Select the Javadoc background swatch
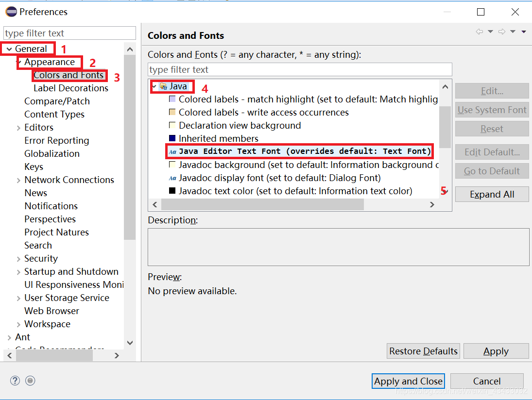The height and width of the screenshot is (400, 532). tap(172, 165)
